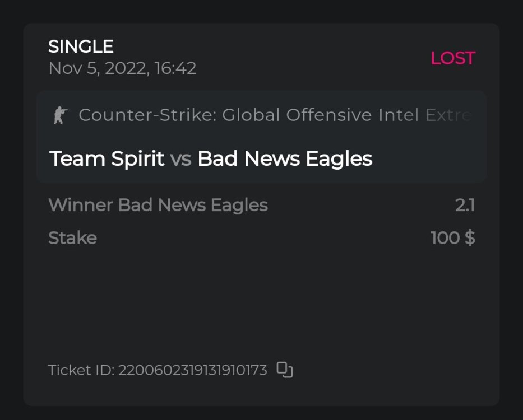523x420 pixels.
Task: Click the 16:42 time in the date line
Action: pos(175,68)
